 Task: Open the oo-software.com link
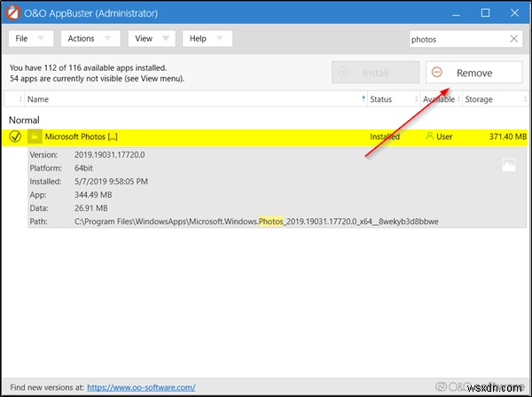pos(141,387)
